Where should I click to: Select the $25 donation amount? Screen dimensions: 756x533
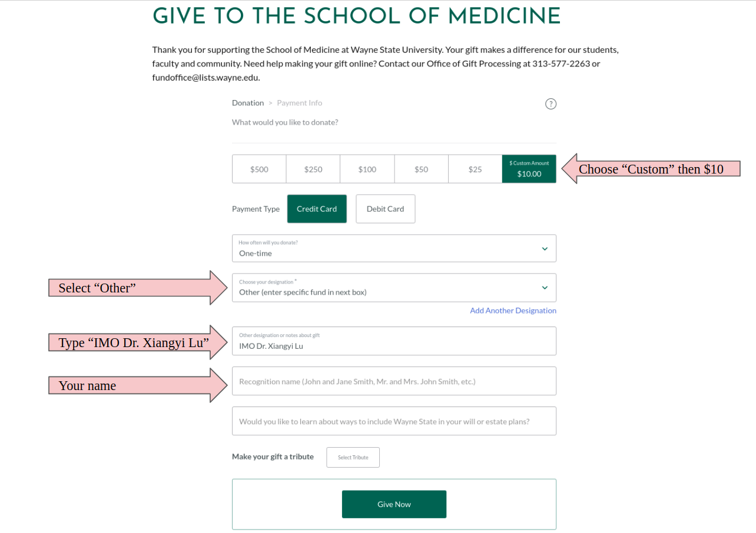point(475,169)
